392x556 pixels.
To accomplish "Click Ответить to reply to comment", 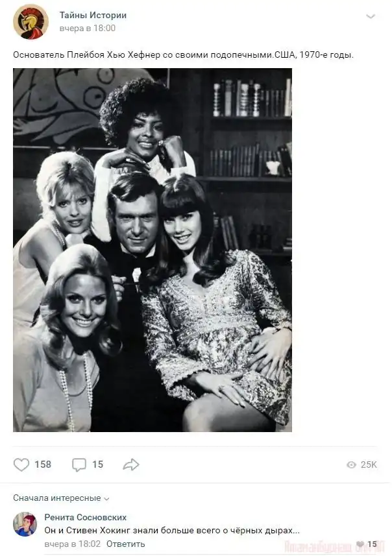I will pos(125,544).
